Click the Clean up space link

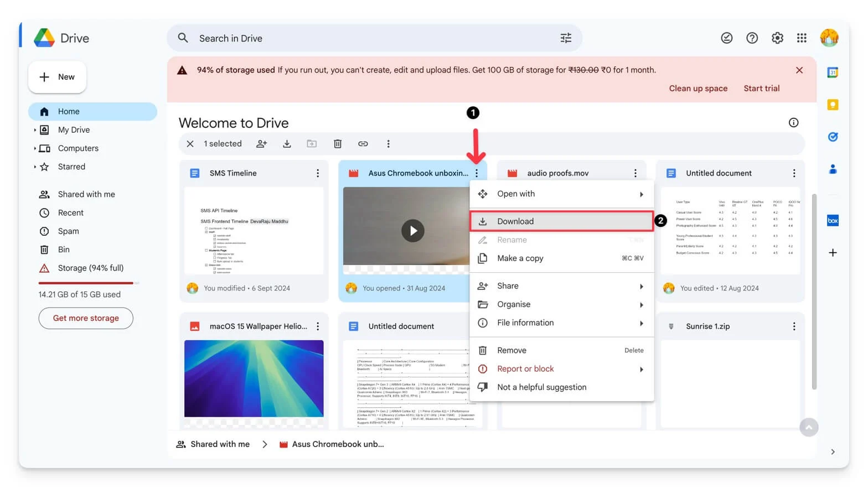pos(698,89)
